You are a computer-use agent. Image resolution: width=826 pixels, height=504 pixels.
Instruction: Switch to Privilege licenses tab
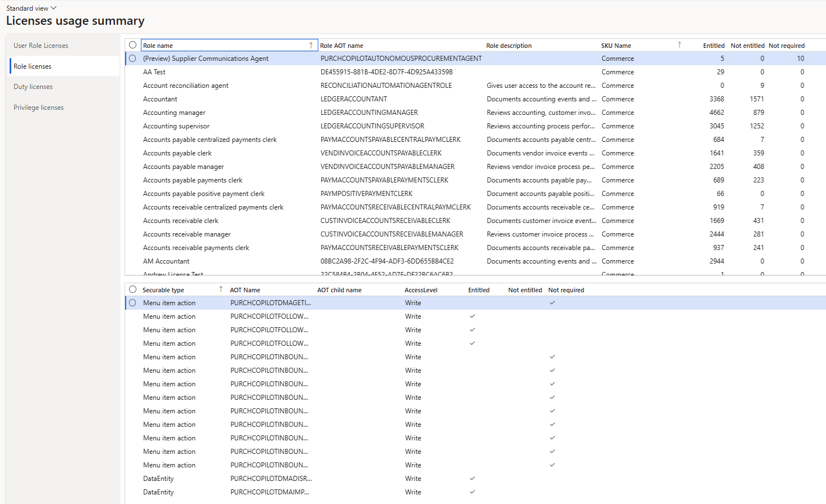pos(39,108)
